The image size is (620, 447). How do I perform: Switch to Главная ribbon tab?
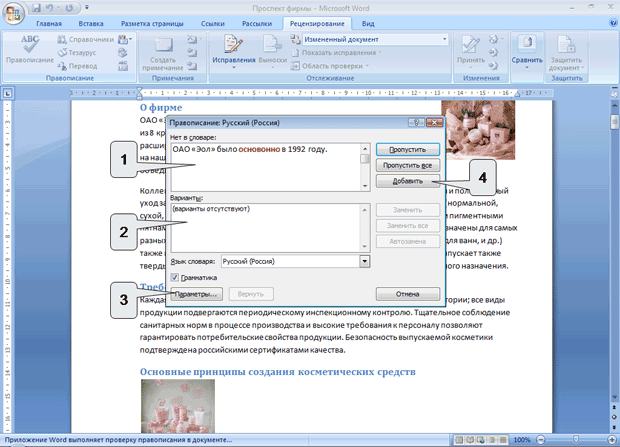(49, 23)
